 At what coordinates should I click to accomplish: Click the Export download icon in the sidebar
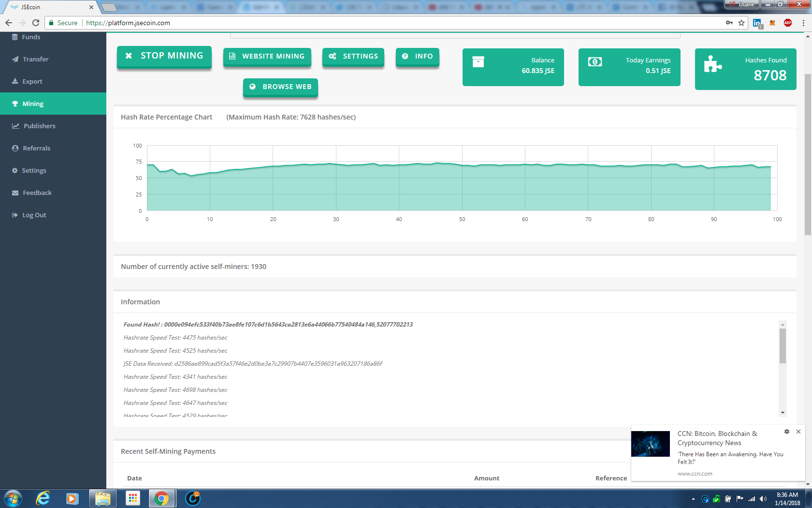15,81
